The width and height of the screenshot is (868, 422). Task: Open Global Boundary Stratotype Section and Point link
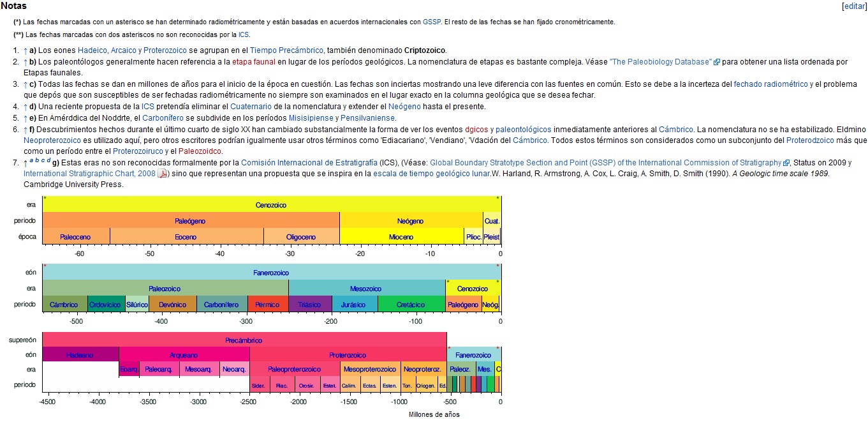click(x=605, y=163)
